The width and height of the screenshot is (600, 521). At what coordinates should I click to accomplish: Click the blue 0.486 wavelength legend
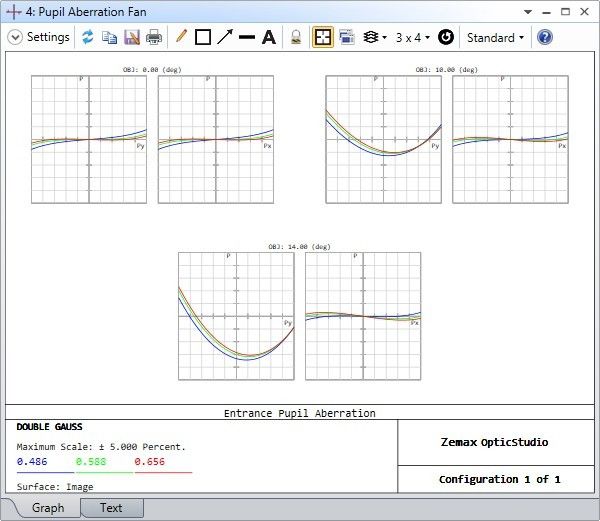[x=32, y=461]
